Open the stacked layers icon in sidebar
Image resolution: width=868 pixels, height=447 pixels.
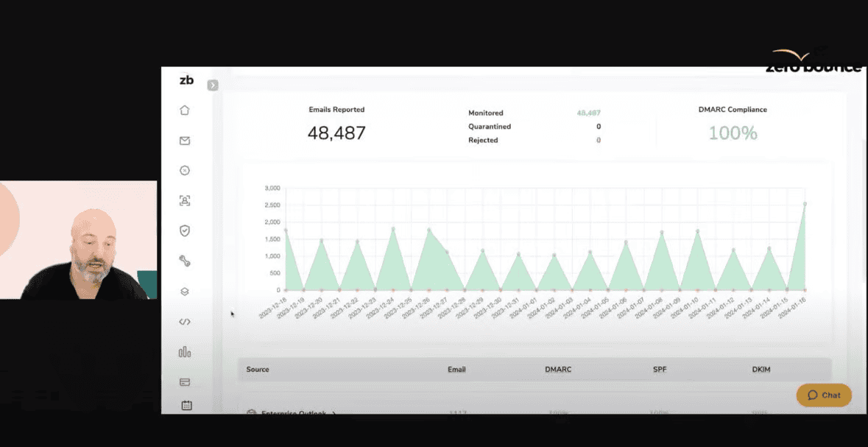tap(185, 292)
